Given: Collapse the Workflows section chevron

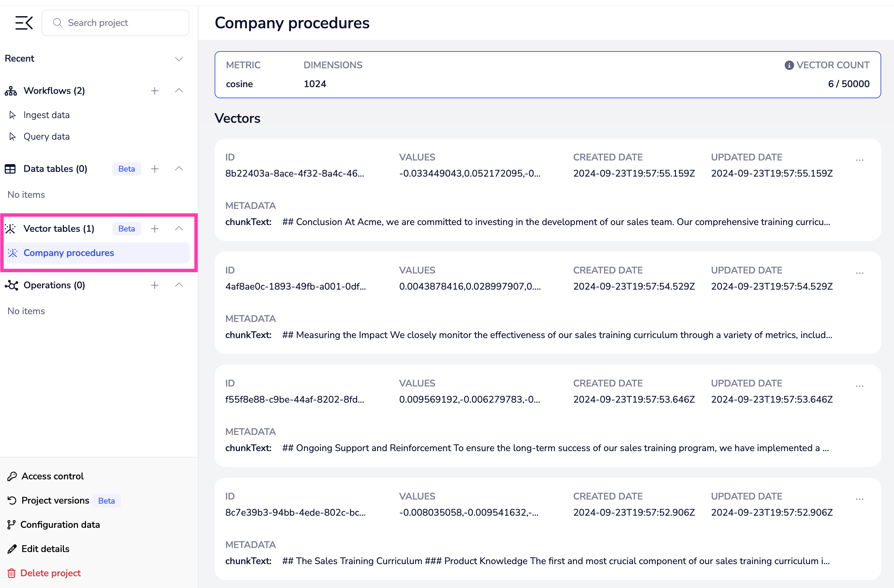Looking at the screenshot, I should coord(179,90).
